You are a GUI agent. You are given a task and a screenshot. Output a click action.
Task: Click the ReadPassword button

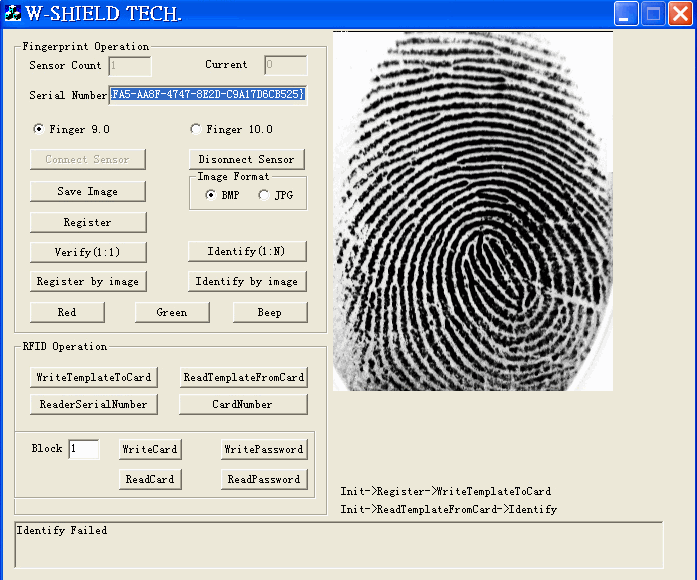[x=264, y=480]
